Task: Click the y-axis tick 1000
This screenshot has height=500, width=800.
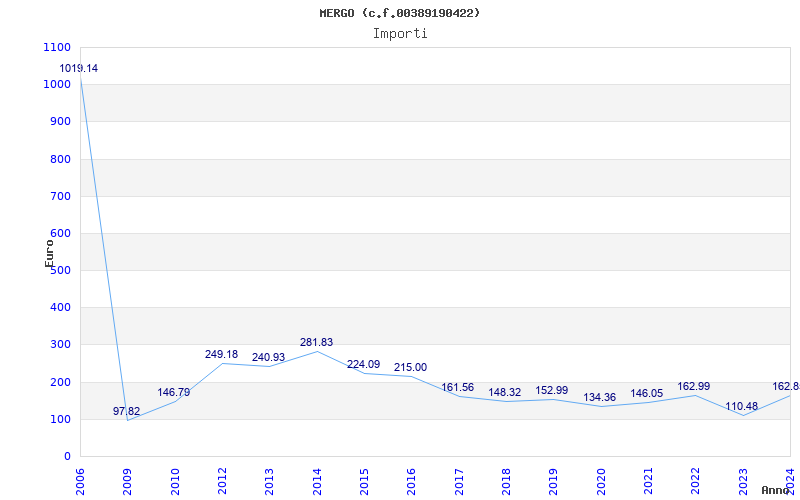Action: click(x=57, y=85)
